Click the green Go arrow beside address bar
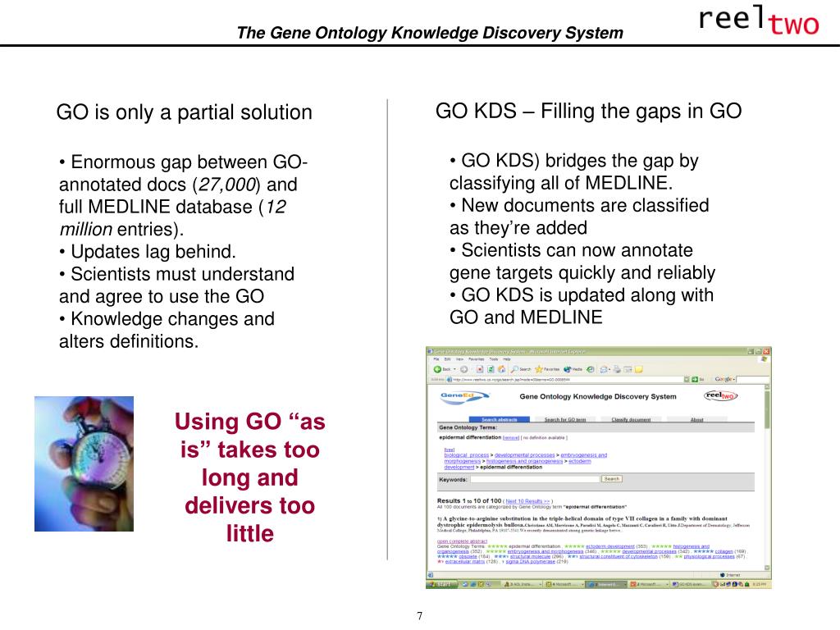 (694, 380)
